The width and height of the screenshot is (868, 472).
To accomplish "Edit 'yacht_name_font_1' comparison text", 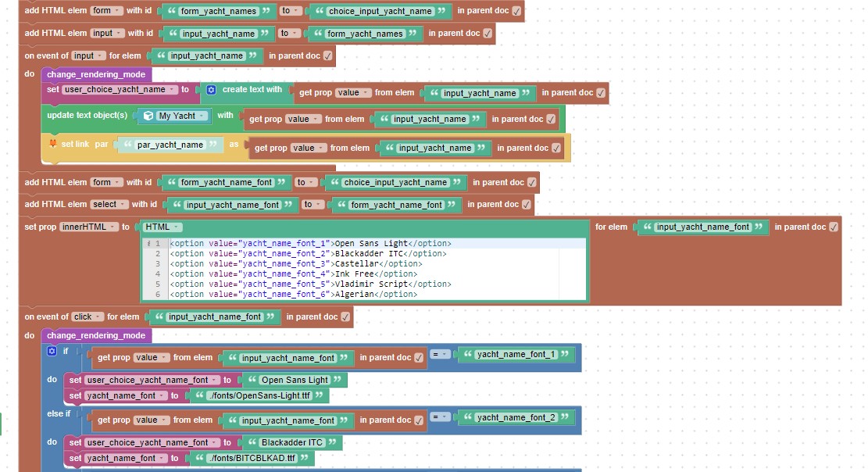I will [x=516, y=355].
